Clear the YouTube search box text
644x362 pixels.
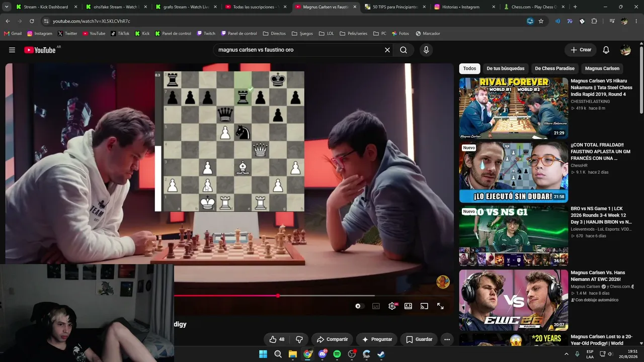pyautogui.click(x=387, y=50)
